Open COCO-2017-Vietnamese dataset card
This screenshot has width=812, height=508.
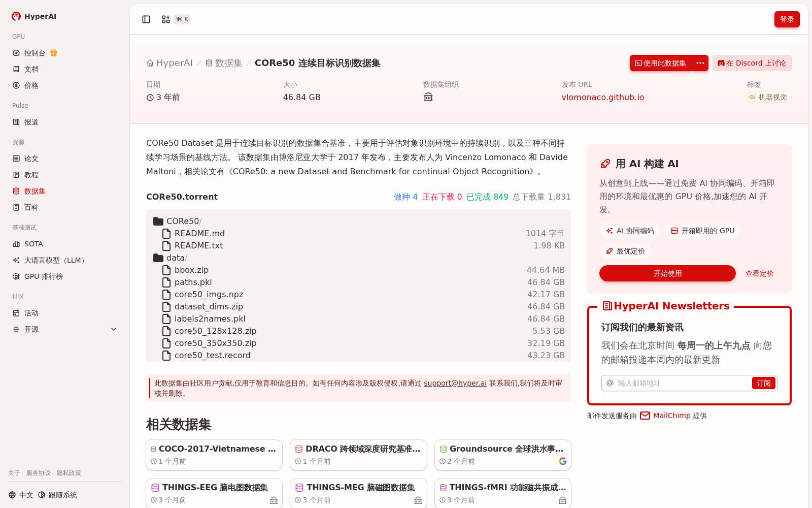pyautogui.click(x=214, y=455)
